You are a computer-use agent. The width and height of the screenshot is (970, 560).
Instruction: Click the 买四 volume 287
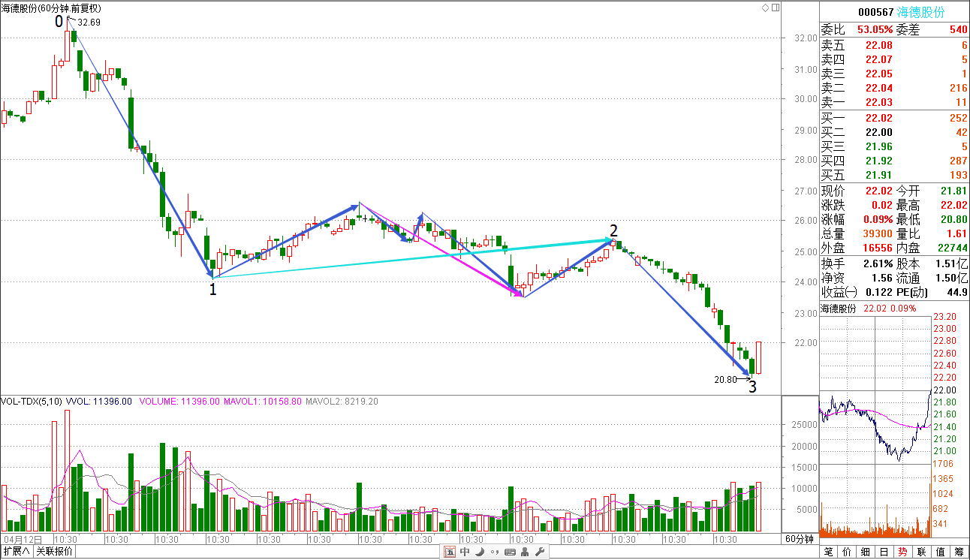pos(959,161)
